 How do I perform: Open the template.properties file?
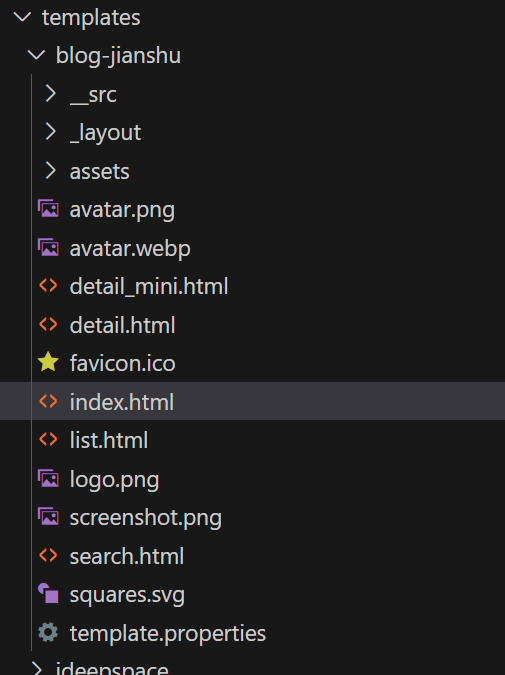tap(168, 634)
